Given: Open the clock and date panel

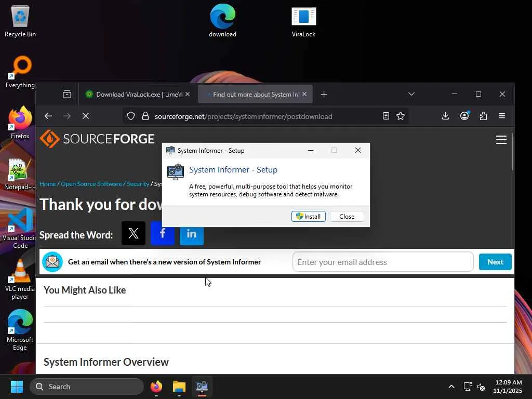Looking at the screenshot, I should [508, 387].
